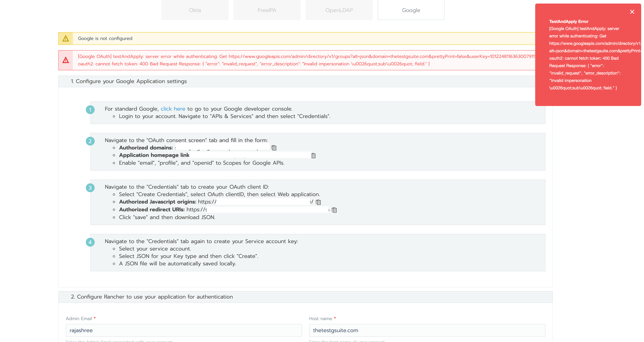644x342 pixels.
Task: Click 'A JSON file will be automatically saved locally.'
Action: click(178, 264)
